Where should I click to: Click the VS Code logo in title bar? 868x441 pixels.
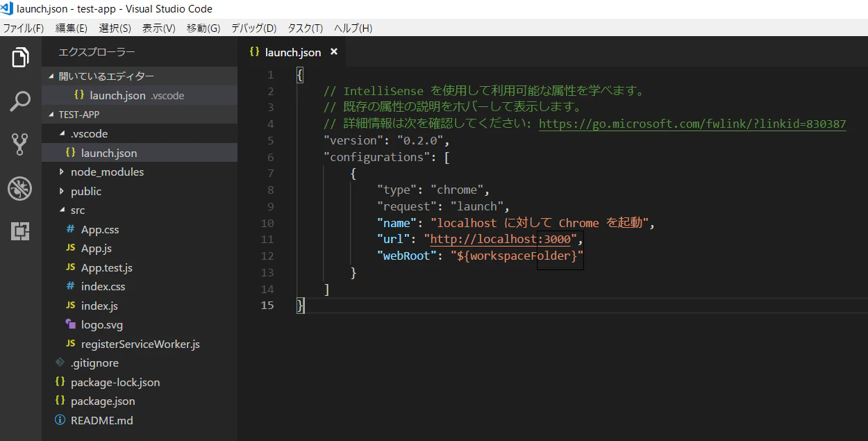pos(7,8)
